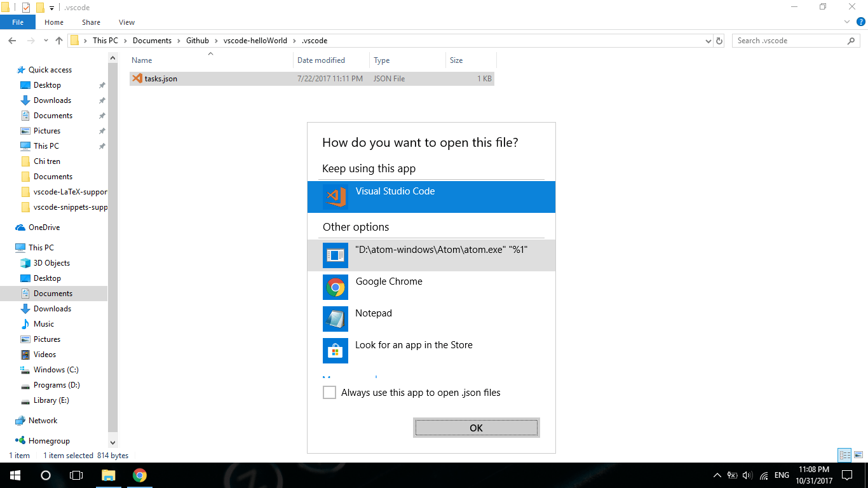Check 'Always use this app to open .json files'
The image size is (868, 488).
pyautogui.click(x=329, y=393)
